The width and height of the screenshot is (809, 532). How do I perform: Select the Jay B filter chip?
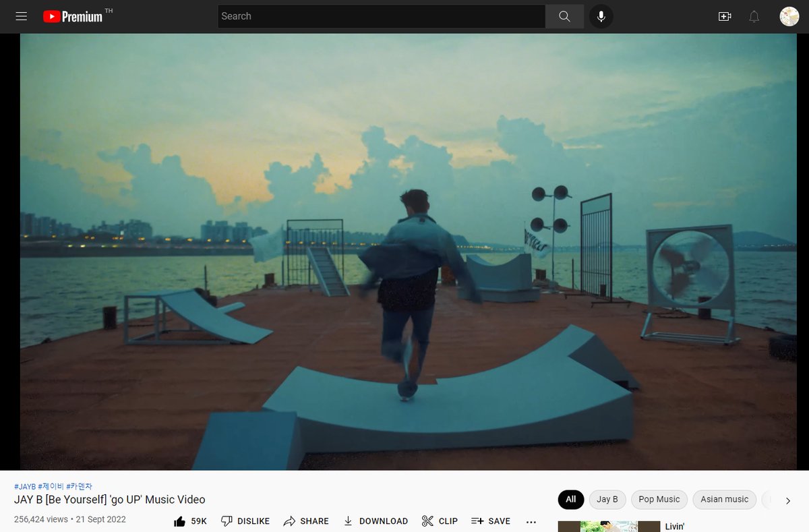pos(607,500)
